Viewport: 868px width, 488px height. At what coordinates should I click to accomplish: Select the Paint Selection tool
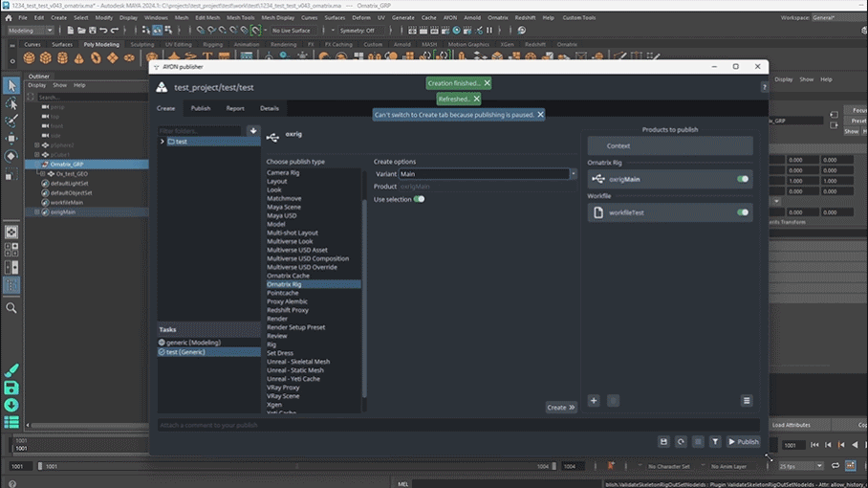11,122
